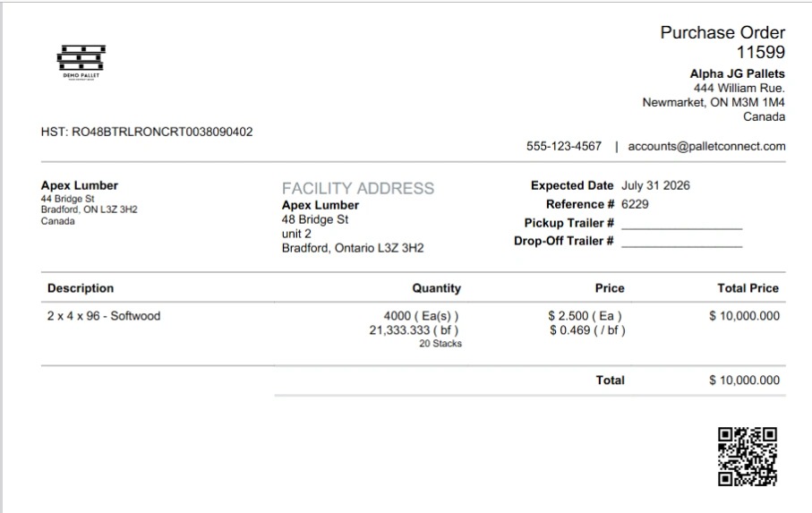Click the $ 10,000.000 amount beside Total
The height and width of the screenshot is (513, 812).
click(x=744, y=380)
